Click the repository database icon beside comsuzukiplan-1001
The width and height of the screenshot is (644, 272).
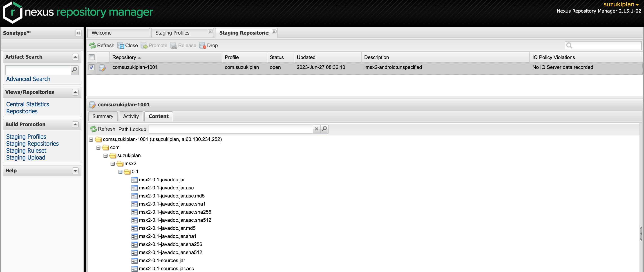pos(103,67)
